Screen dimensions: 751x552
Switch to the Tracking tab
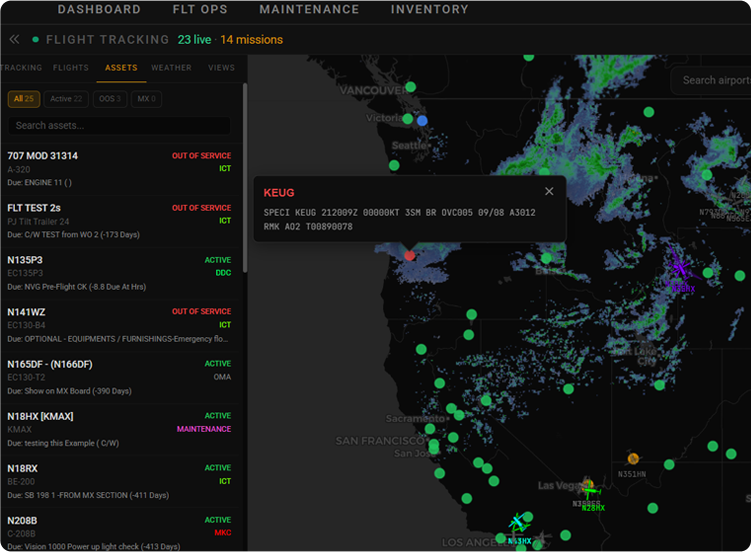[21, 68]
